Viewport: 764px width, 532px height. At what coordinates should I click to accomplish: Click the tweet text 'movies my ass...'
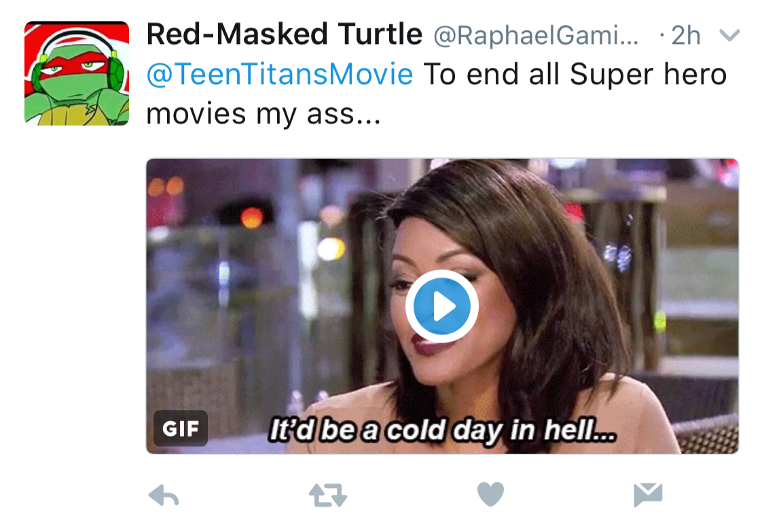[263, 115]
